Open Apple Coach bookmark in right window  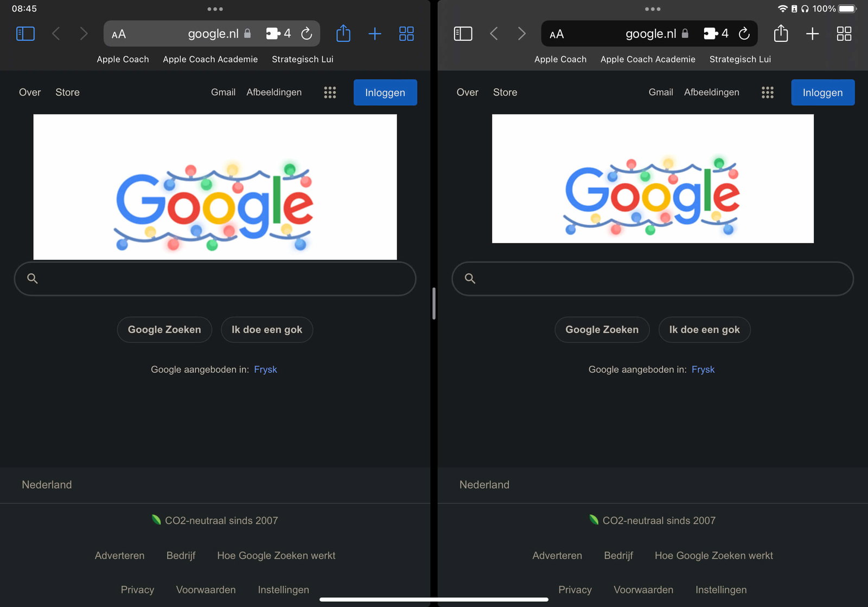point(560,59)
